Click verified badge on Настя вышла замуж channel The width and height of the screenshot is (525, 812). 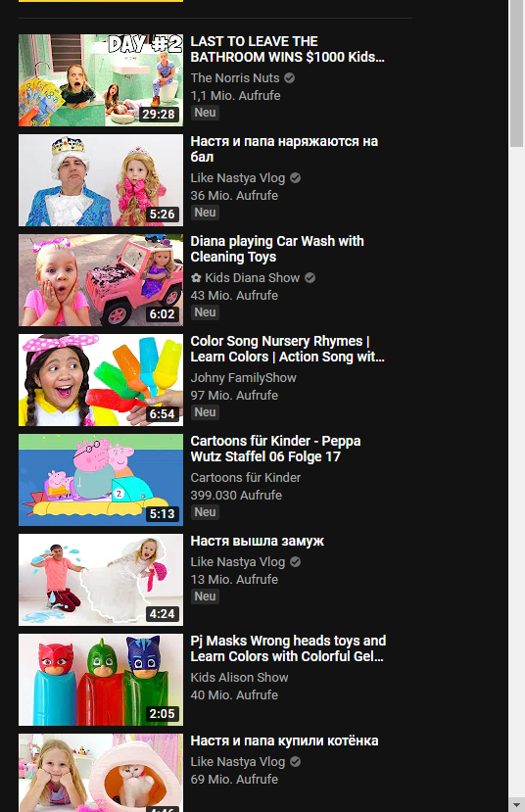coord(295,562)
